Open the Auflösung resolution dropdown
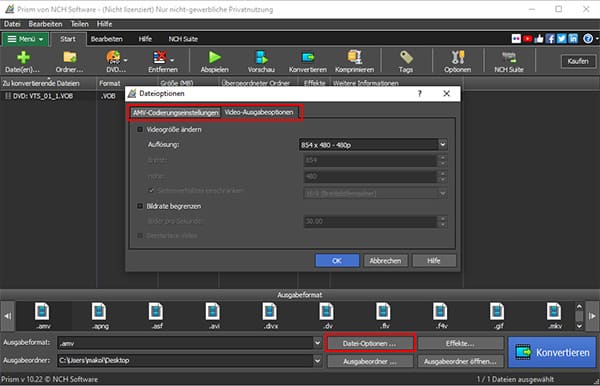 click(x=442, y=145)
